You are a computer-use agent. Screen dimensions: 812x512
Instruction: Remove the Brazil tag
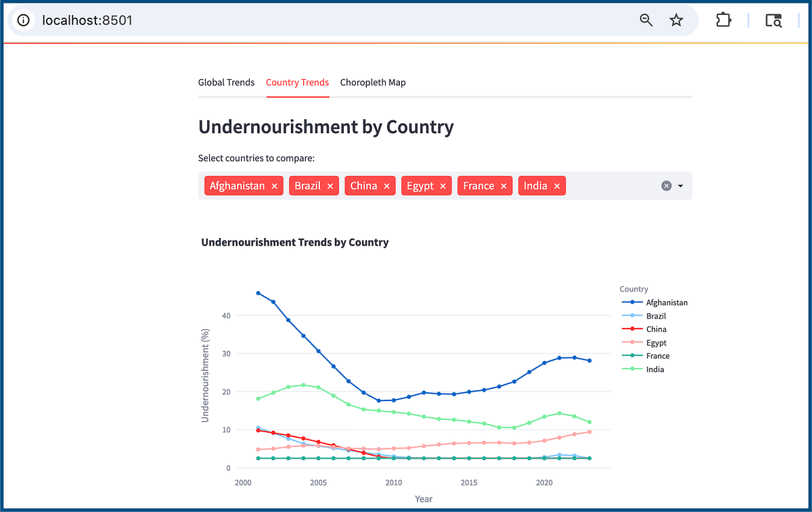[330, 186]
